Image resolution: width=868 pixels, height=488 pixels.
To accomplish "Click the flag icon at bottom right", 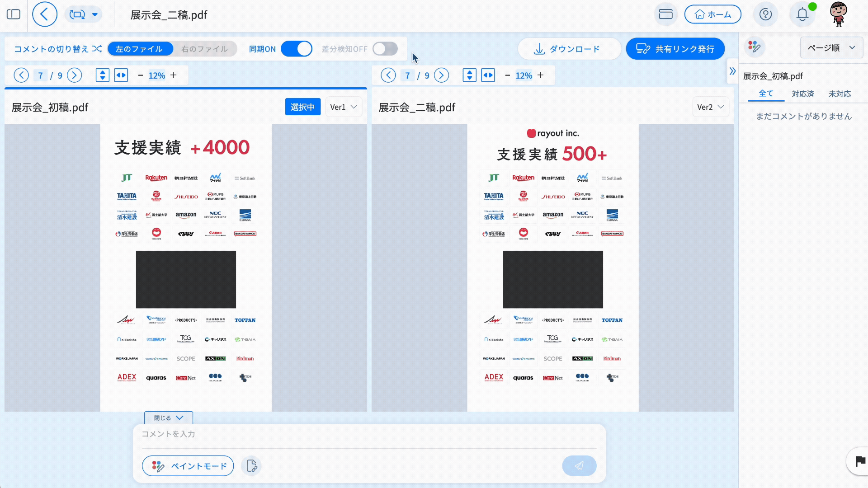I will tap(860, 461).
